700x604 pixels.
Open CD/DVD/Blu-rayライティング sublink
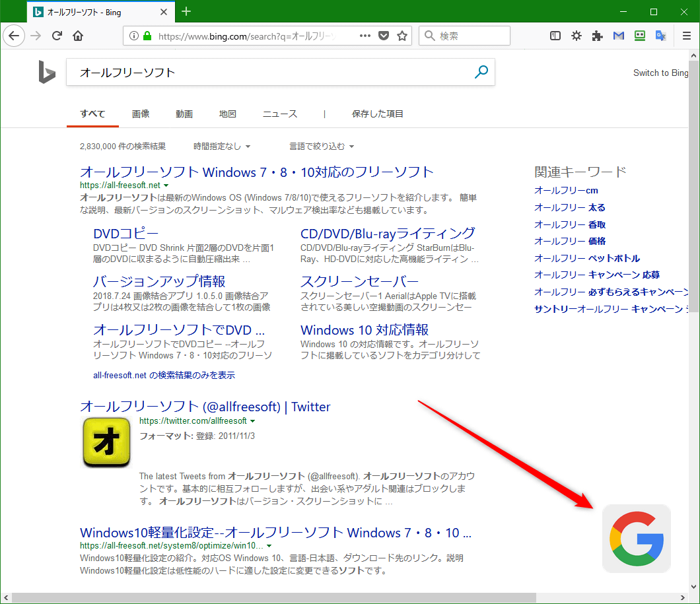(x=388, y=233)
